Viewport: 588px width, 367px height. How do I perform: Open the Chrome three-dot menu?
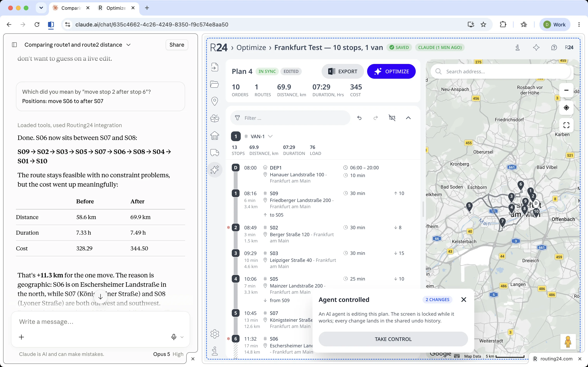[579, 24]
